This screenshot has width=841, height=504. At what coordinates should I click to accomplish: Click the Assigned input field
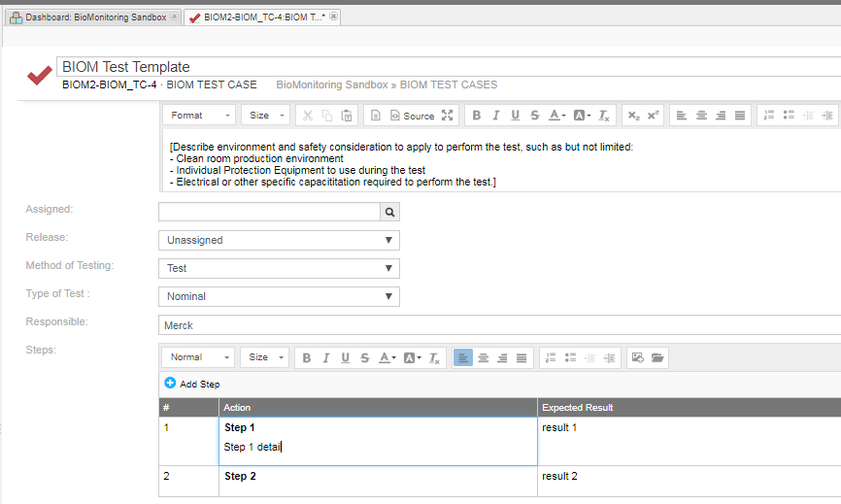pos(269,212)
